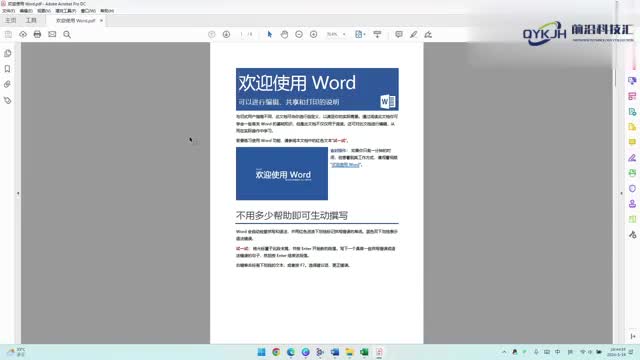Image resolution: width=640 pixels, height=360 pixels.
Task: Launch Chrome from the taskbar
Action: (276, 352)
